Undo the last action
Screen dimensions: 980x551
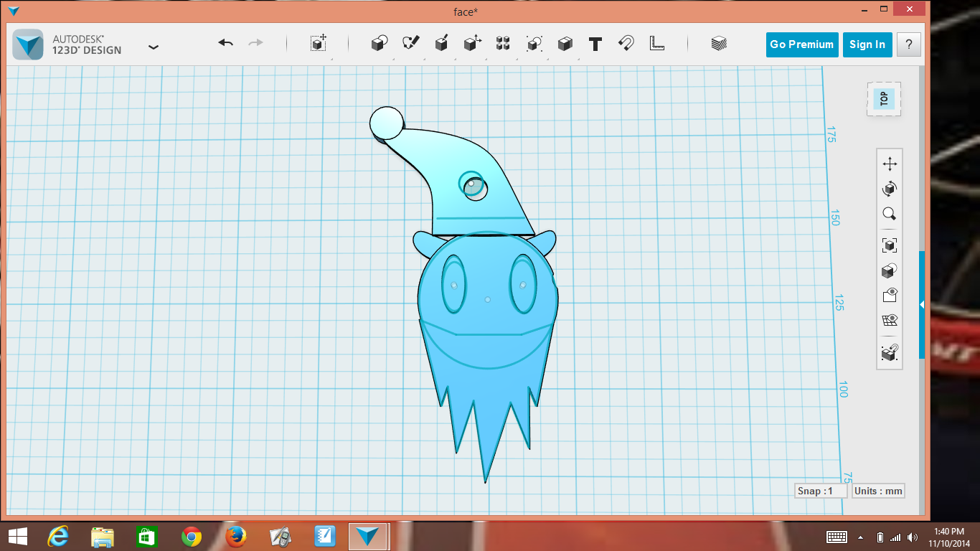pos(226,43)
